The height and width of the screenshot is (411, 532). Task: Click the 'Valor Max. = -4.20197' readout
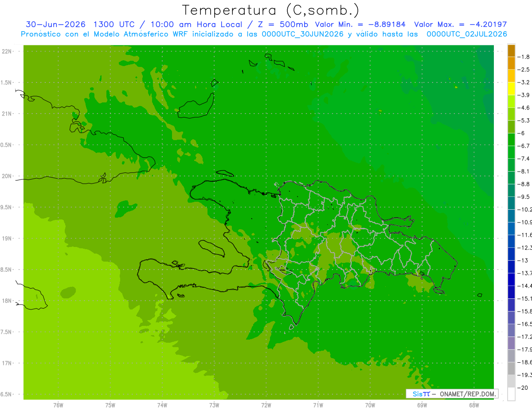[460, 24]
